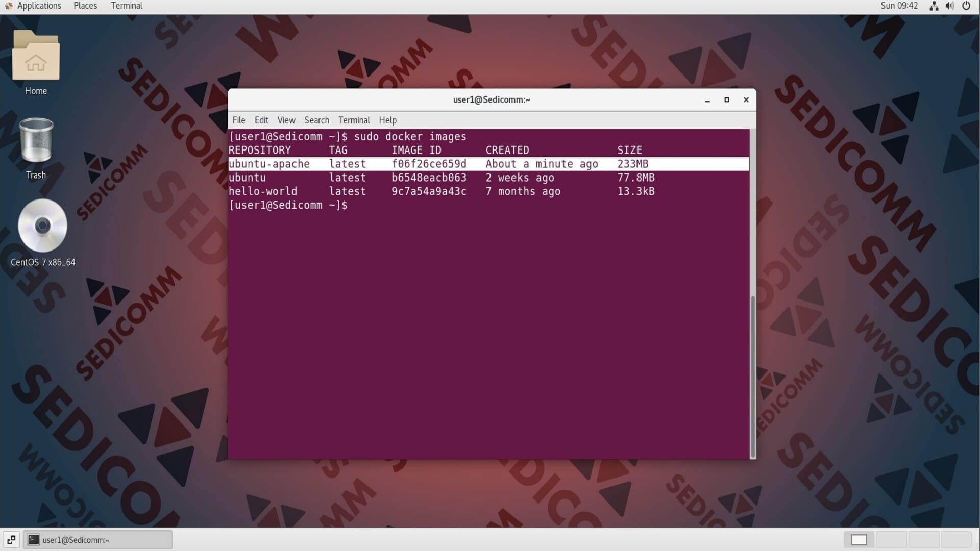This screenshot has width=980, height=551.
Task: Switch to the fourth workspace
Action: coord(956,539)
